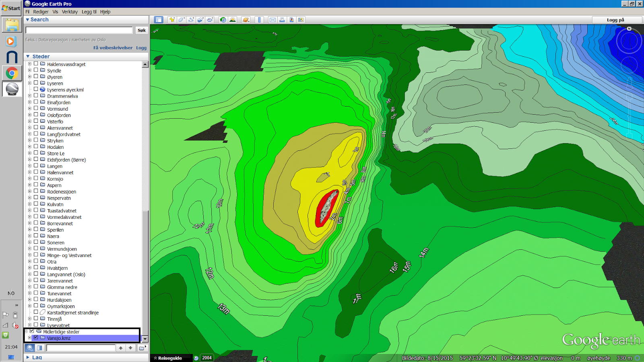The width and height of the screenshot is (644, 362).
Task: Click the magnifier search-in-places icon
Action: click(x=30, y=348)
